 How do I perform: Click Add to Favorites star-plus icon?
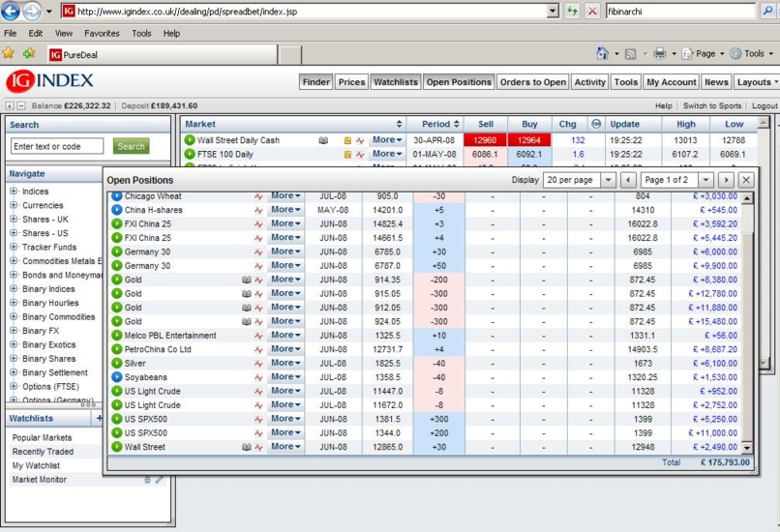click(x=29, y=52)
